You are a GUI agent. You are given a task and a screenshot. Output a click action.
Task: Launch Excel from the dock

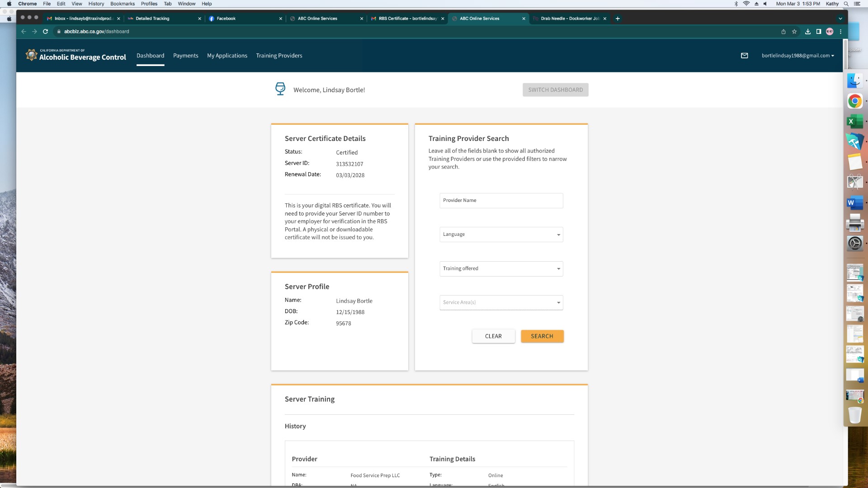tap(854, 122)
